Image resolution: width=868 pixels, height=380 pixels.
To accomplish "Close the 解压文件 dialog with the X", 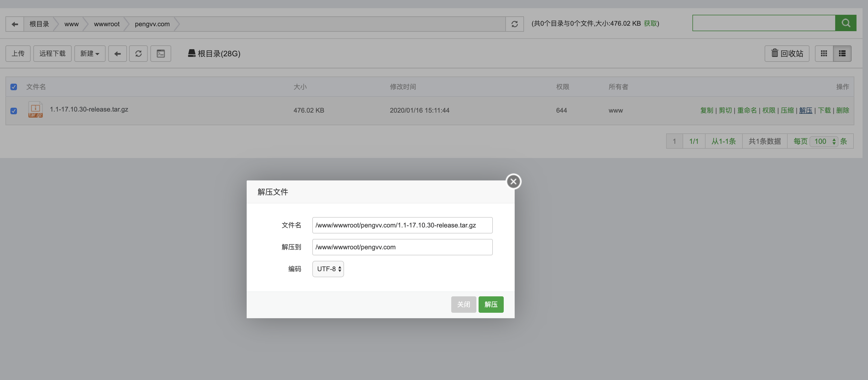I will pos(513,181).
